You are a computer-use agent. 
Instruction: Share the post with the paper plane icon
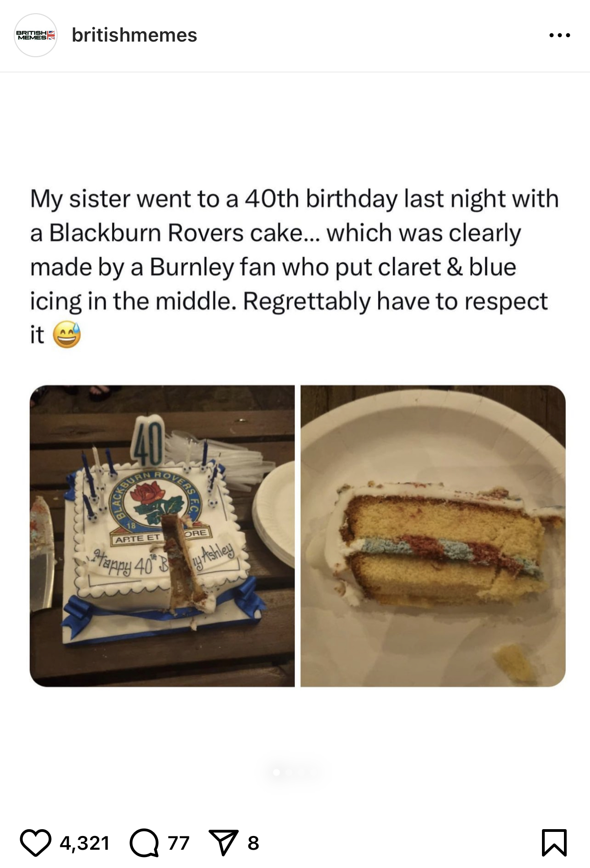[x=224, y=843]
